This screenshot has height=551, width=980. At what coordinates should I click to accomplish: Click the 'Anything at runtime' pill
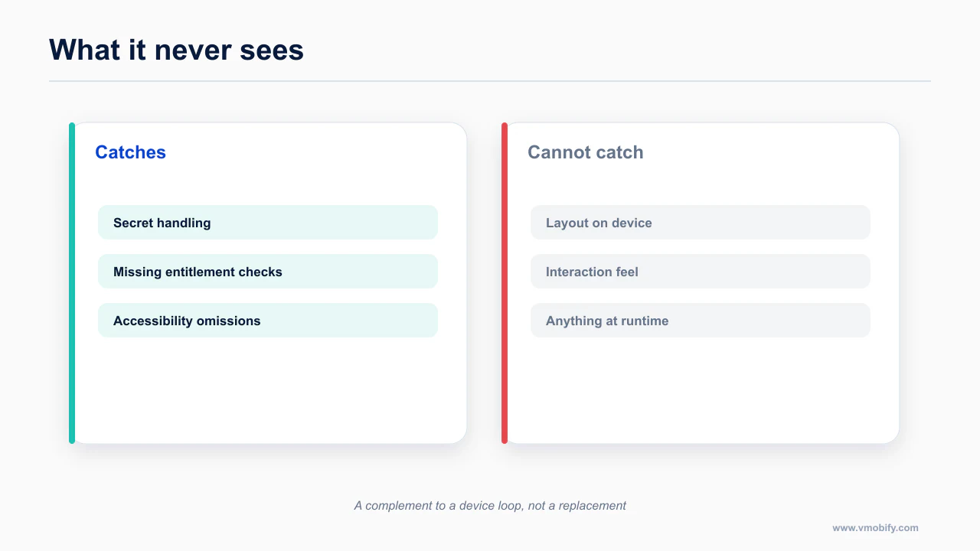point(701,321)
